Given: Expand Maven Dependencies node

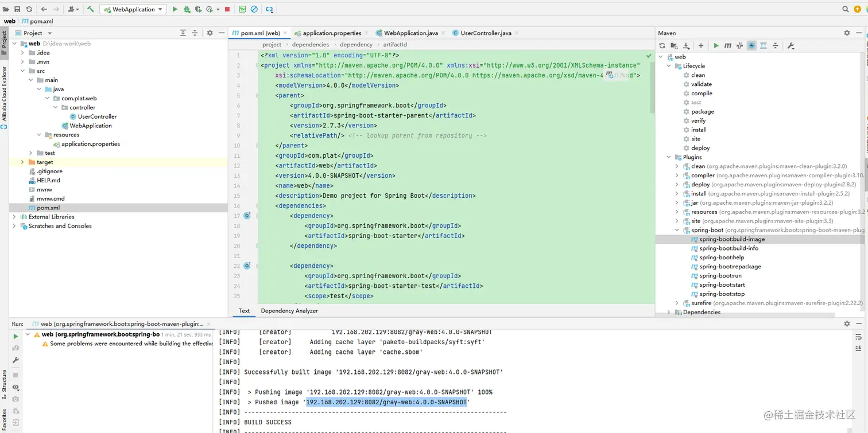Looking at the screenshot, I should 669,312.
